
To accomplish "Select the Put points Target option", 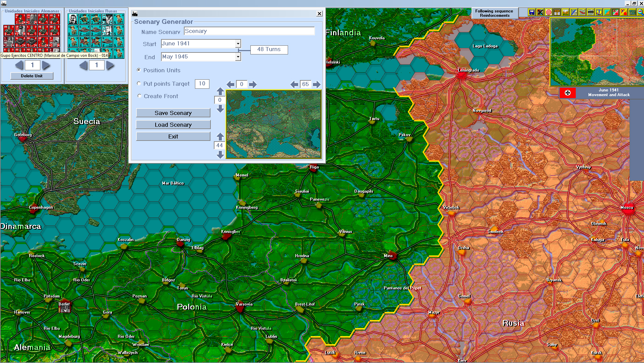I will (x=139, y=83).
